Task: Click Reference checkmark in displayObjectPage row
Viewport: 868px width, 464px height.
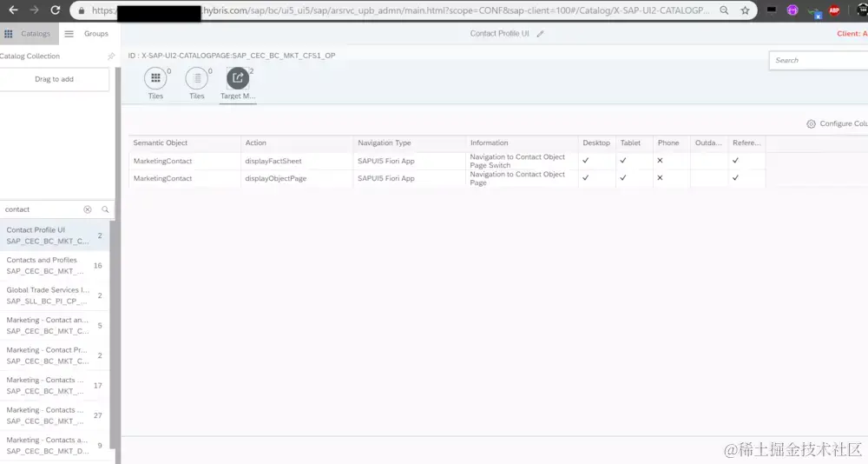Action: (x=736, y=178)
